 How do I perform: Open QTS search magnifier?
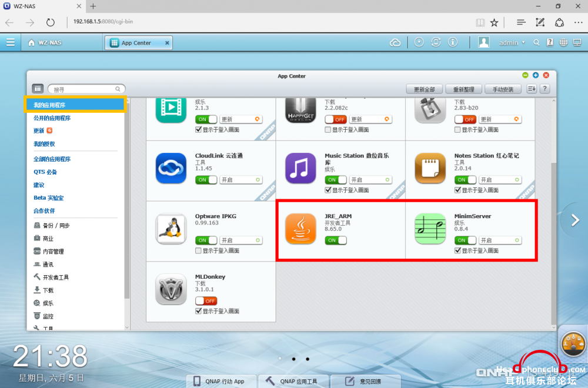(536, 43)
